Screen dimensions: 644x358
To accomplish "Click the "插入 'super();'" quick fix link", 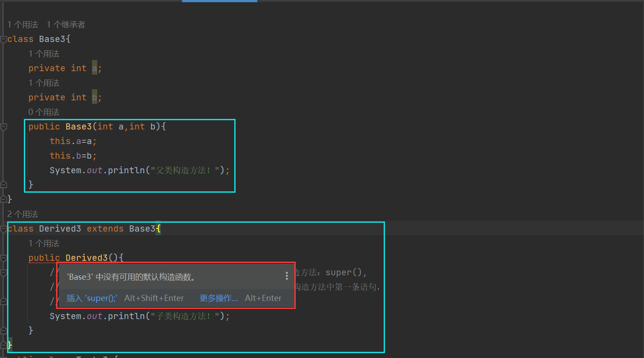I will point(92,298).
